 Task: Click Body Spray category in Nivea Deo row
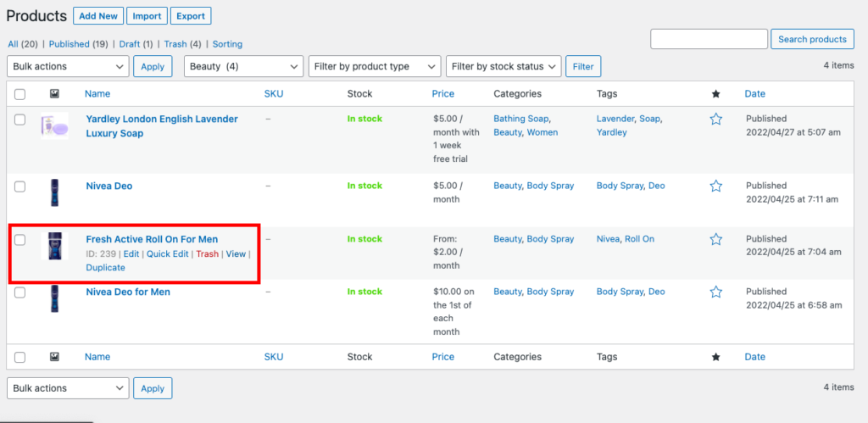[x=550, y=186]
